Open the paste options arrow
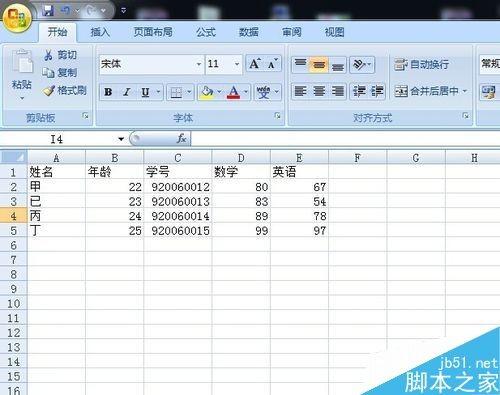 pyautogui.click(x=22, y=98)
